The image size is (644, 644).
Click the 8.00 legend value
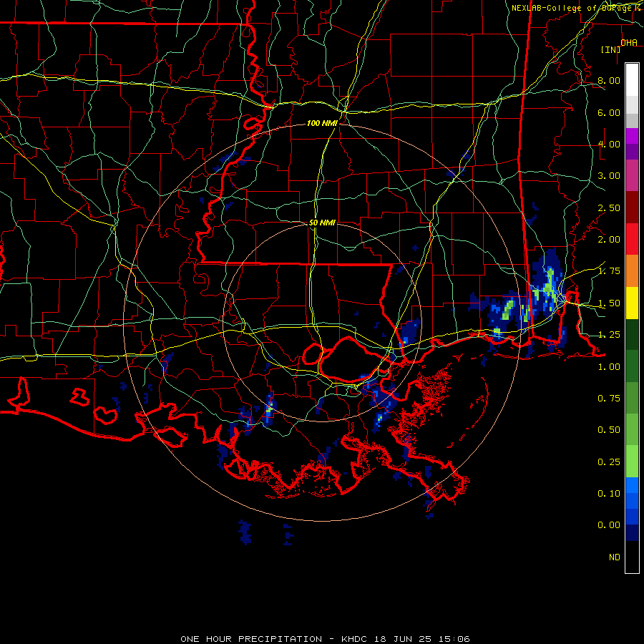click(609, 80)
